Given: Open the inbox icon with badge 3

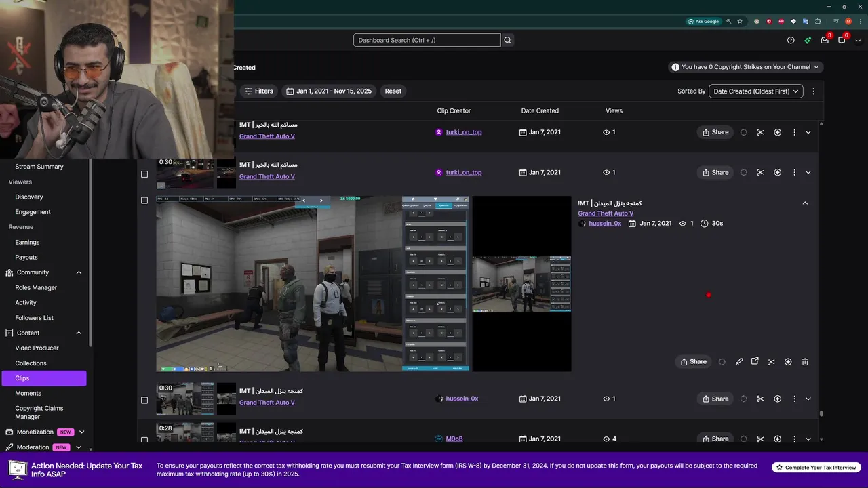Looking at the screenshot, I should [x=825, y=40].
